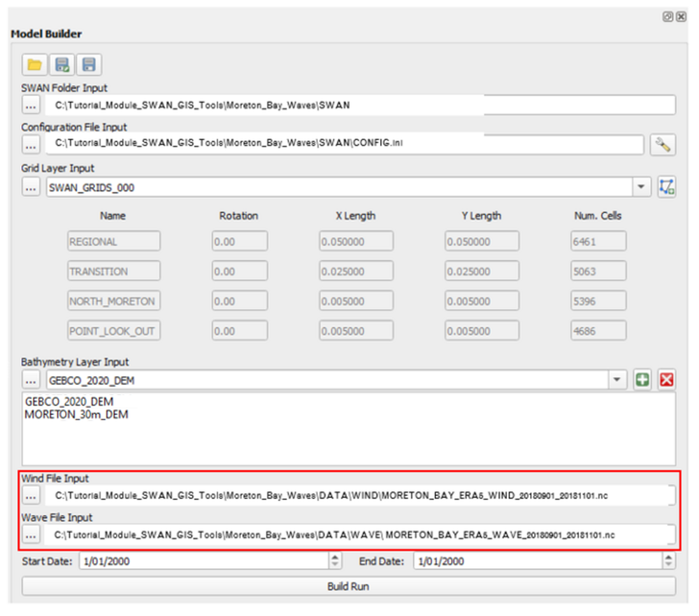Add a bathymetry layer with the green plus icon
The width and height of the screenshot is (699, 616).
pyautogui.click(x=642, y=380)
